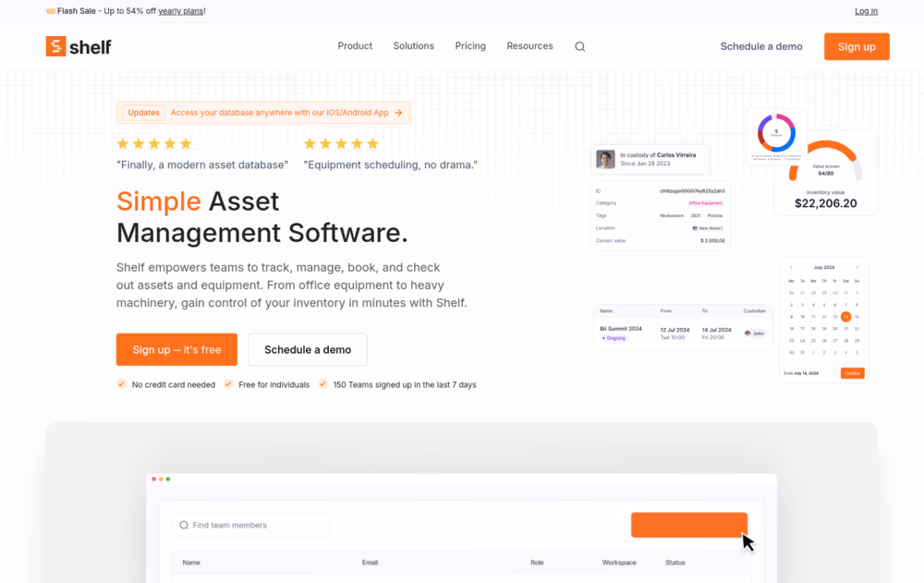The height and width of the screenshot is (583, 924).
Task: Open the Resources menu
Action: pyautogui.click(x=529, y=46)
